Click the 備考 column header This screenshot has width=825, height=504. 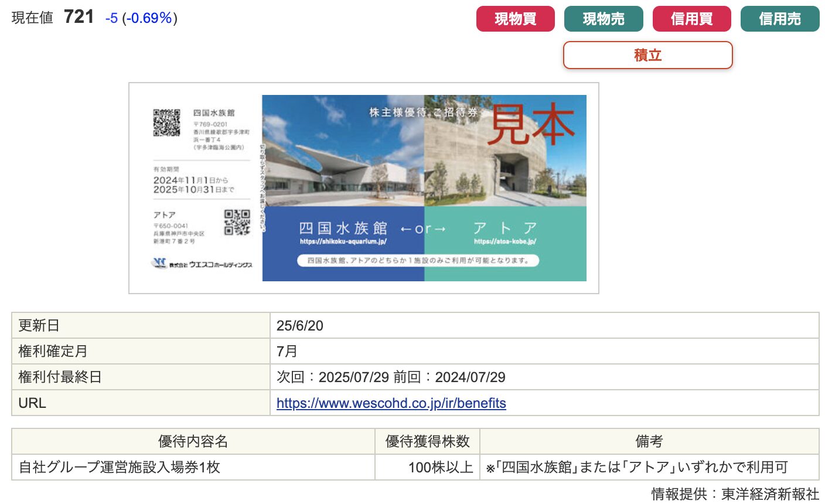tap(649, 441)
